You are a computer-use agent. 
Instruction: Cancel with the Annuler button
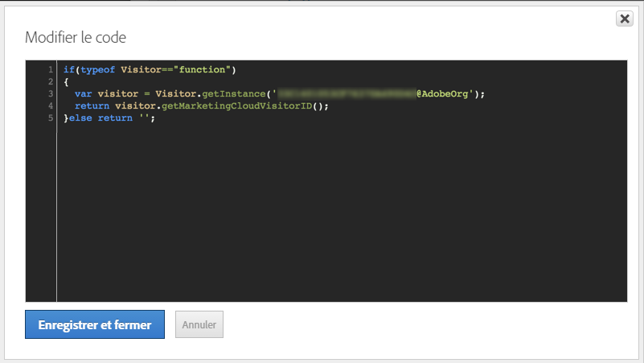tap(199, 324)
